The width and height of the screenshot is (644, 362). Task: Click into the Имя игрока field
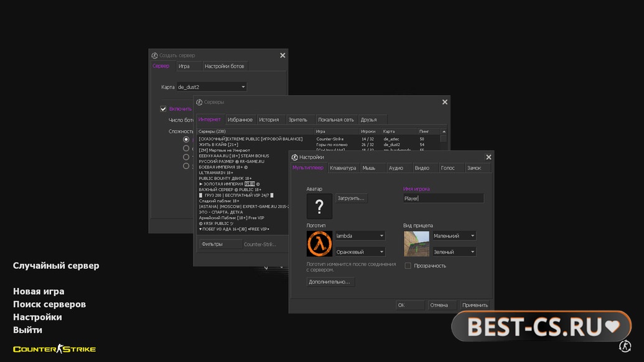pyautogui.click(x=443, y=198)
